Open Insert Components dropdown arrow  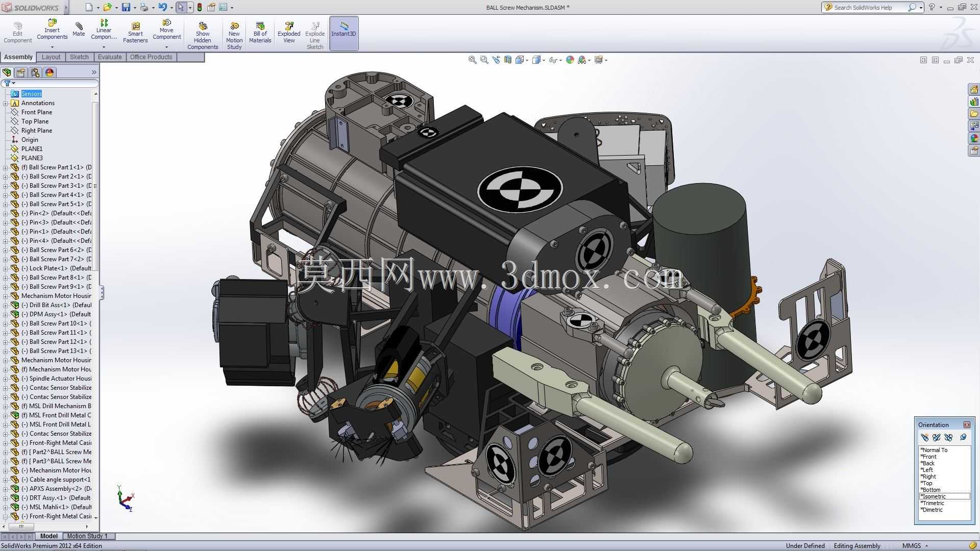(x=52, y=47)
